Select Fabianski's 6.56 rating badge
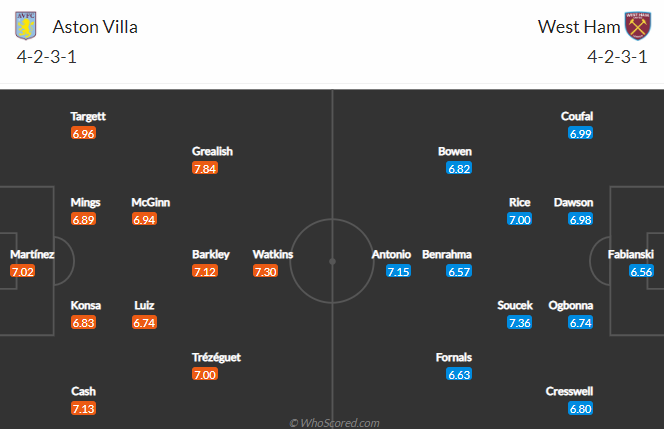 641,271
